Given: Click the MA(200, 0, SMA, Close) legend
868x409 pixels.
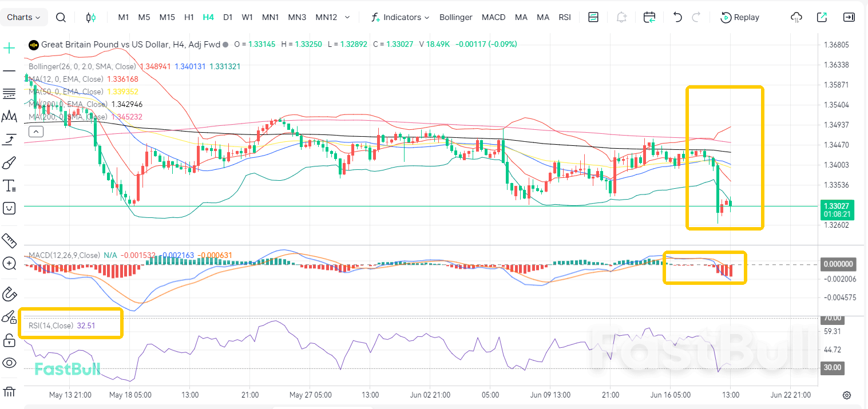Looking at the screenshot, I should tap(68, 117).
